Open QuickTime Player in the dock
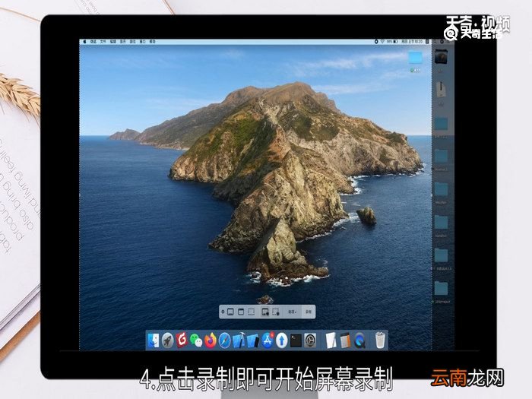532x399 pixels. point(360,340)
